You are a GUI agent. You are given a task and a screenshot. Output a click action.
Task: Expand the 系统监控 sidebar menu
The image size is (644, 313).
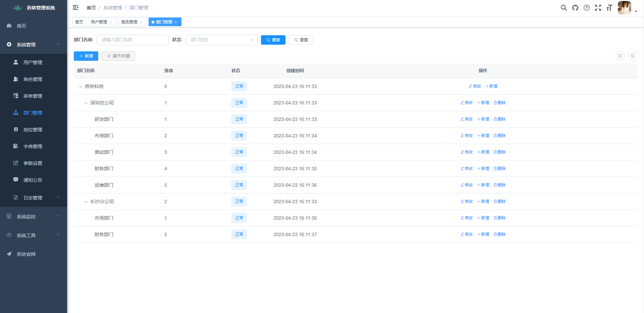click(34, 217)
